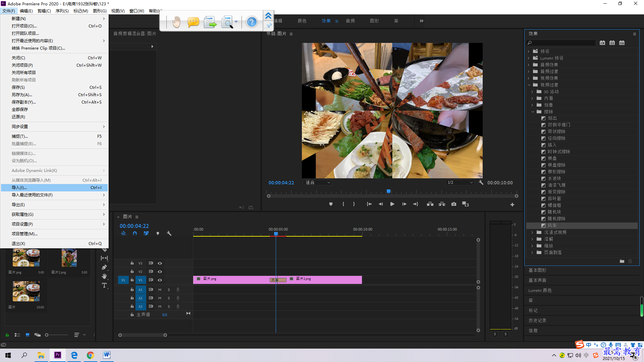Mute audio track A1
This screenshot has height=362, width=644.
160,290
